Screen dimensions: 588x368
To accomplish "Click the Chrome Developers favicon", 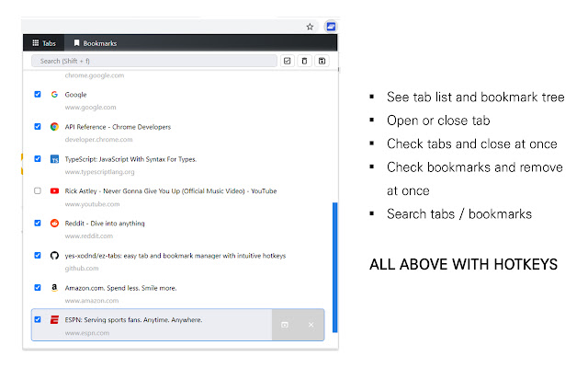I will click(x=54, y=127).
